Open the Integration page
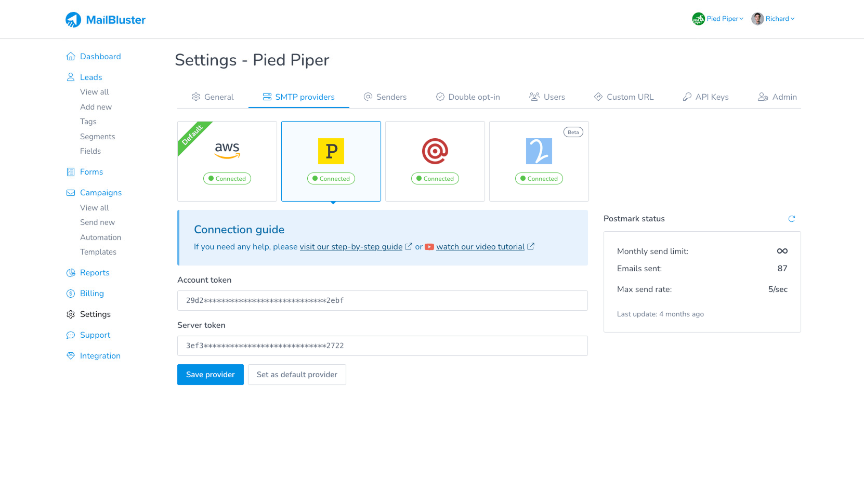 (x=100, y=356)
